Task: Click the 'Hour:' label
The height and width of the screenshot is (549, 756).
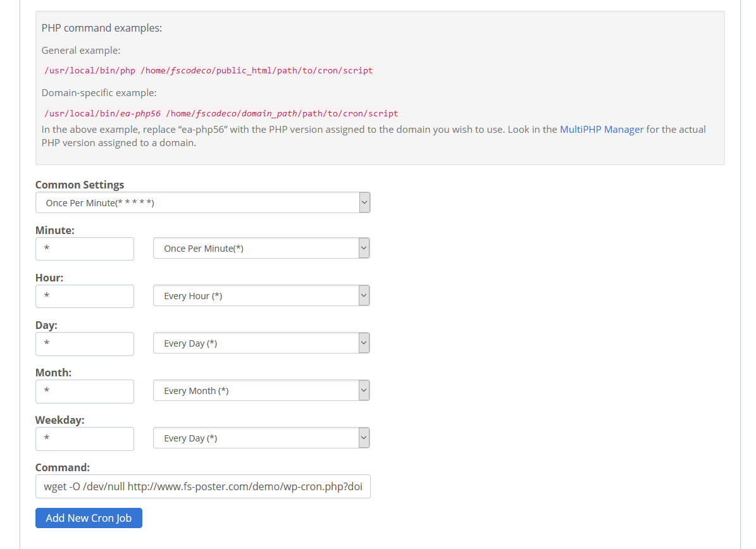Action: click(49, 278)
